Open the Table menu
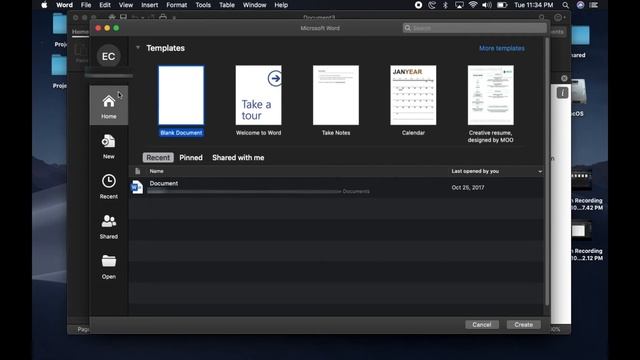 pos(227,5)
